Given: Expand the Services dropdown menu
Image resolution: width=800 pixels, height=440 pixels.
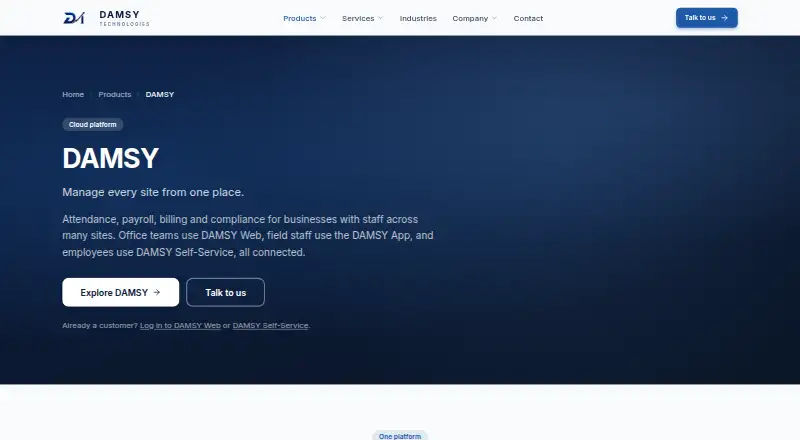Looking at the screenshot, I should pos(362,18).
